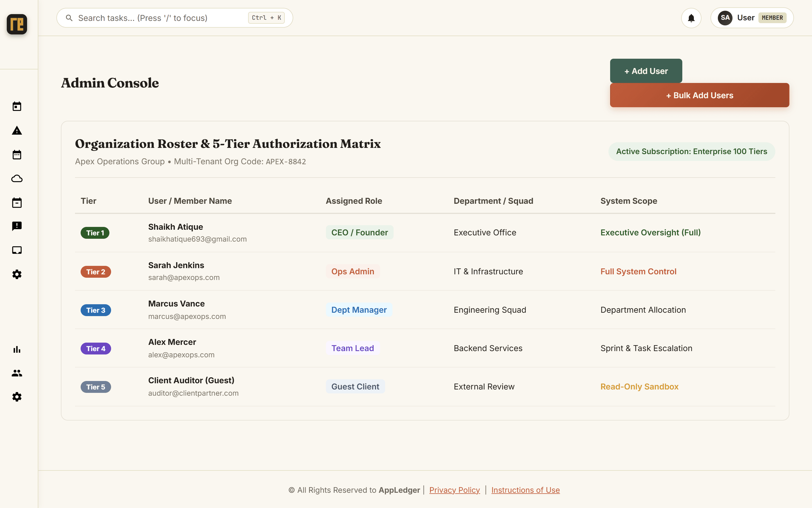Click the AppLedger logo in the sidebar
Viewport: 812px width, 508px height.
point(17,24)
